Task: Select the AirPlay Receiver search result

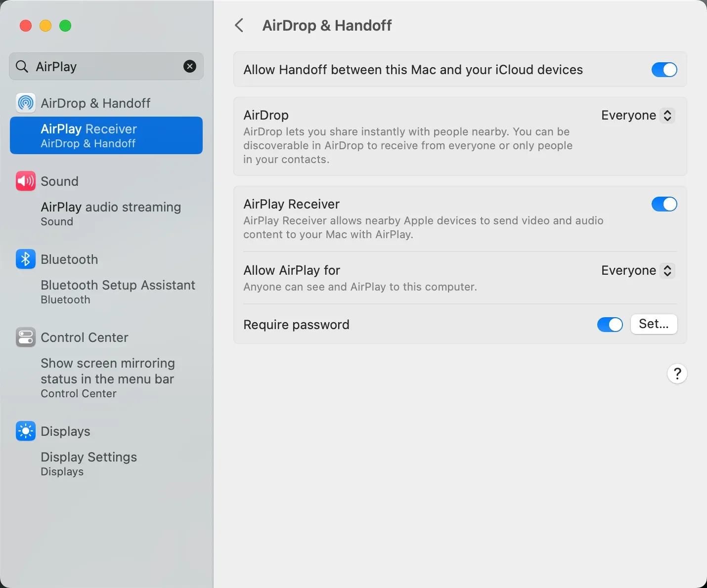Action: click(x=106, y=135)
